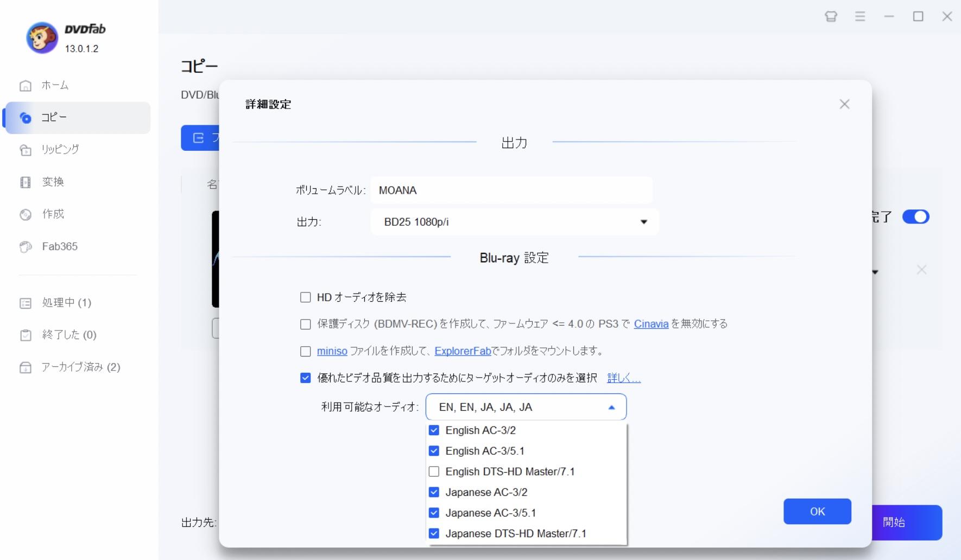The width and height of the screenshot is (961, 560).
Task: Uncheck Japanese AC-3/5.1 audio track
Action: point(434,513)
